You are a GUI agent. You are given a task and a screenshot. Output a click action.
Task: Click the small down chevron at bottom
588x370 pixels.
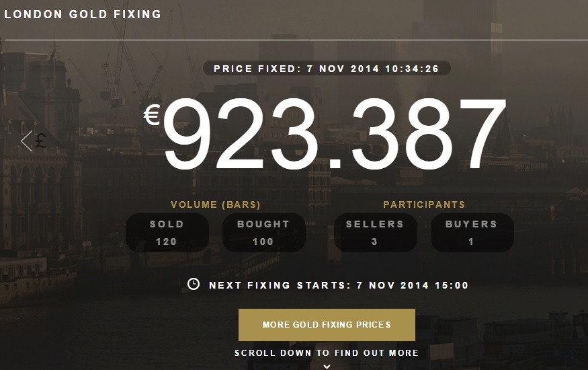click(327, 366)
